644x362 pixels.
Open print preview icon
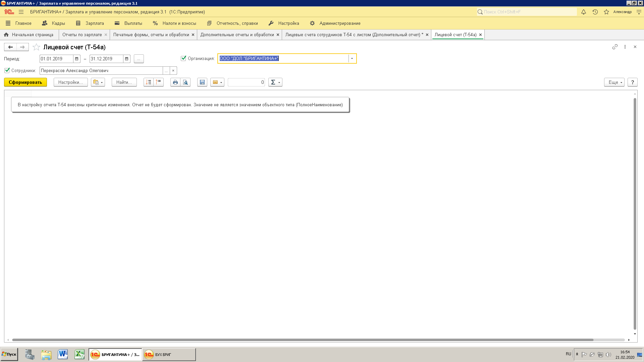click(185, 82)
